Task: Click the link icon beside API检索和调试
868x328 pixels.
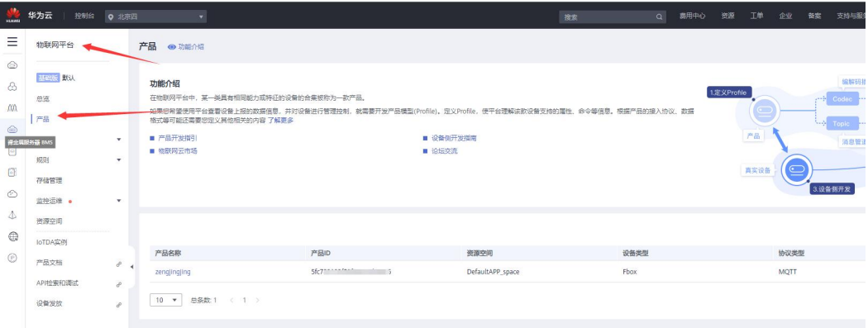Action: point(118,284)
